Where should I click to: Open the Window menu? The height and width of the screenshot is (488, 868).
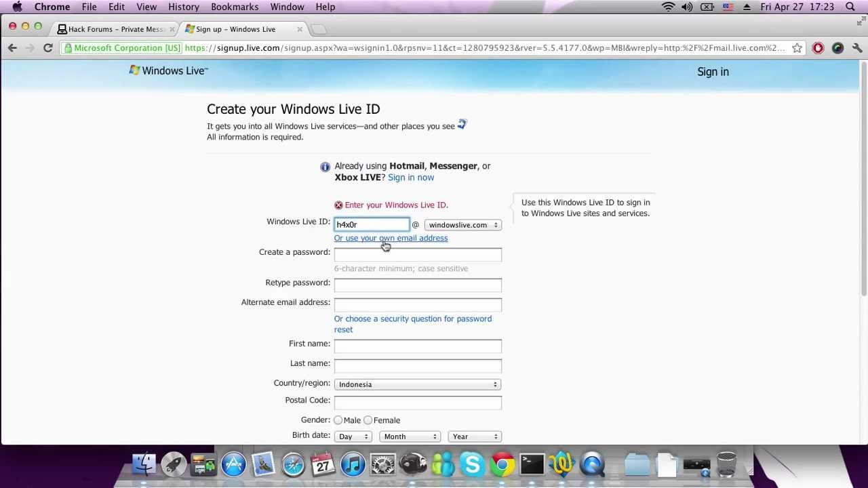pos(287,7)
